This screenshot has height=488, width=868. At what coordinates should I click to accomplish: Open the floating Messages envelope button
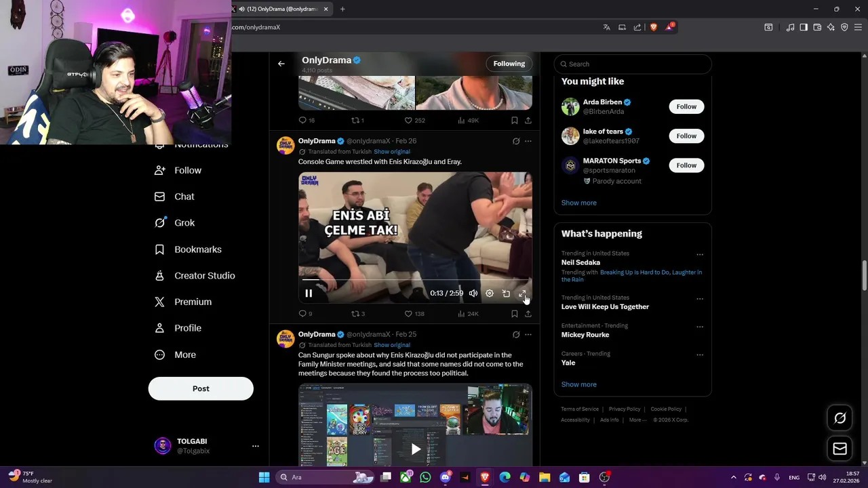(x=840, y=449)
